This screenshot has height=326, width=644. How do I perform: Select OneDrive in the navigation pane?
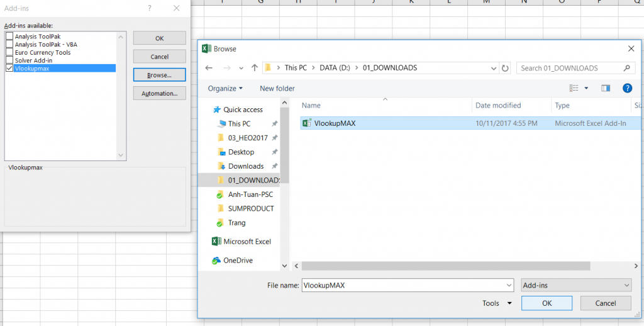point(238,260)
